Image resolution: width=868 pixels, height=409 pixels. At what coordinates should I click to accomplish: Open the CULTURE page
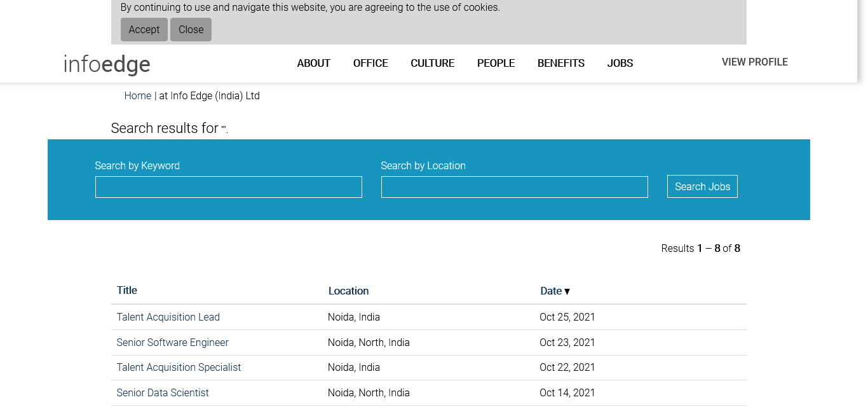[x=432, y=63]
